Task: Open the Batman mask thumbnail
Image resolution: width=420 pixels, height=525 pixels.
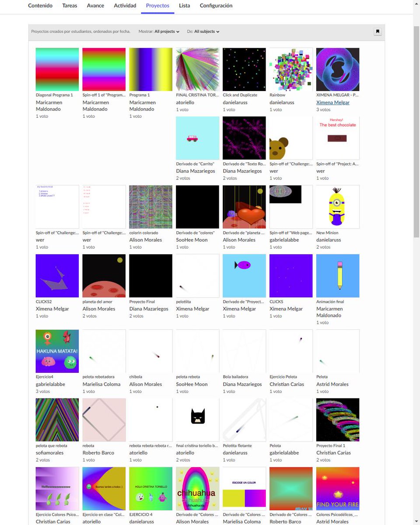Action: point(198,420)
